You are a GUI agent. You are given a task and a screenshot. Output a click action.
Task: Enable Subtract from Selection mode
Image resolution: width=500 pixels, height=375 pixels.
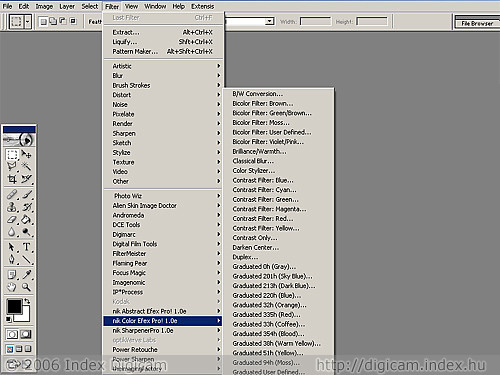coord(63,22)
